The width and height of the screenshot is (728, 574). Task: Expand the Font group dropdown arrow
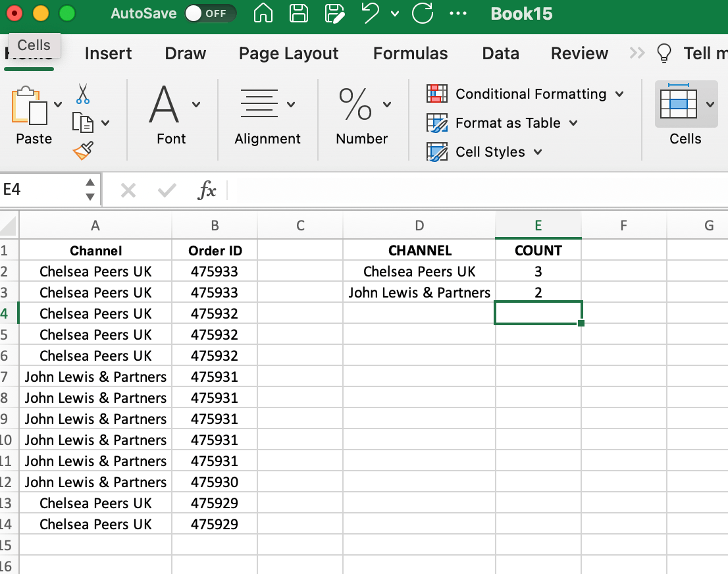coord(196,105)
